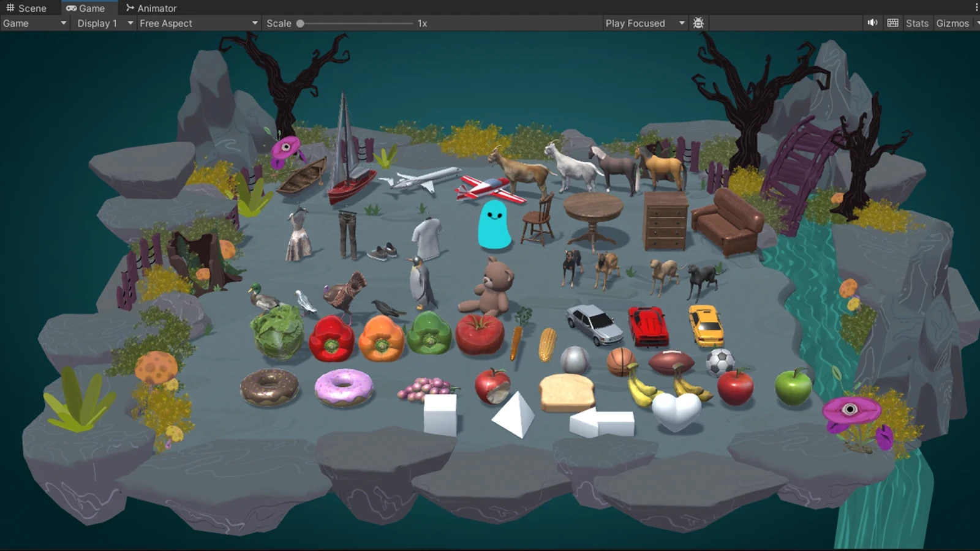Viewport: 980px width, 551px height.
Task: Click the head of lettuce
Action: click(278, 331)
